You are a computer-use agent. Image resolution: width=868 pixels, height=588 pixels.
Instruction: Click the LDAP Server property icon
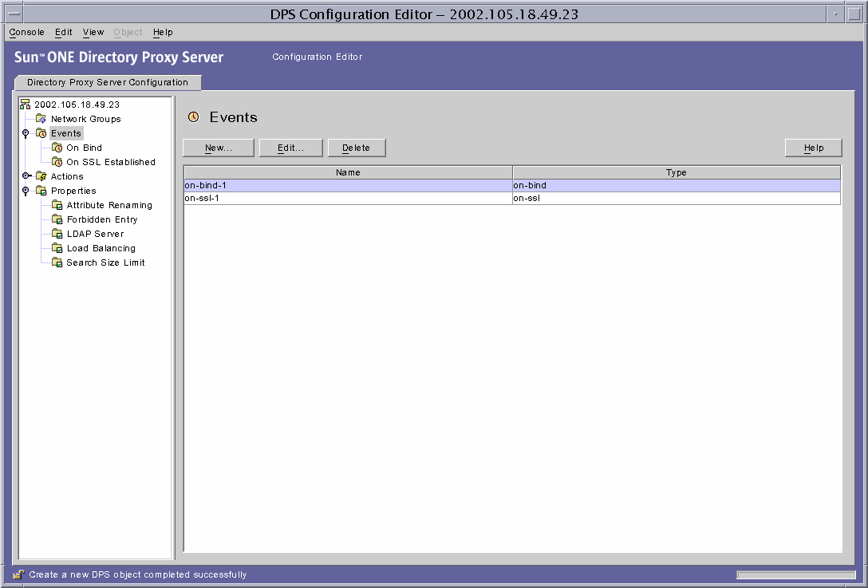(57, 234)
